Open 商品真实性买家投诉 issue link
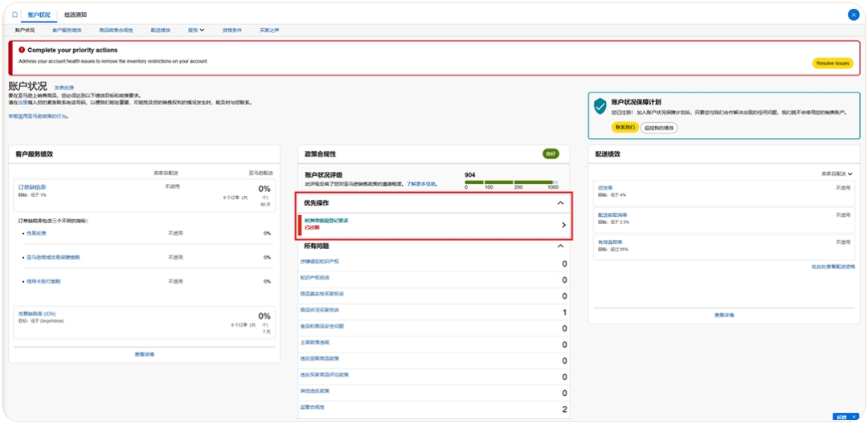The height and width of the screenshot is (424, 868). (x=321, y=294)
